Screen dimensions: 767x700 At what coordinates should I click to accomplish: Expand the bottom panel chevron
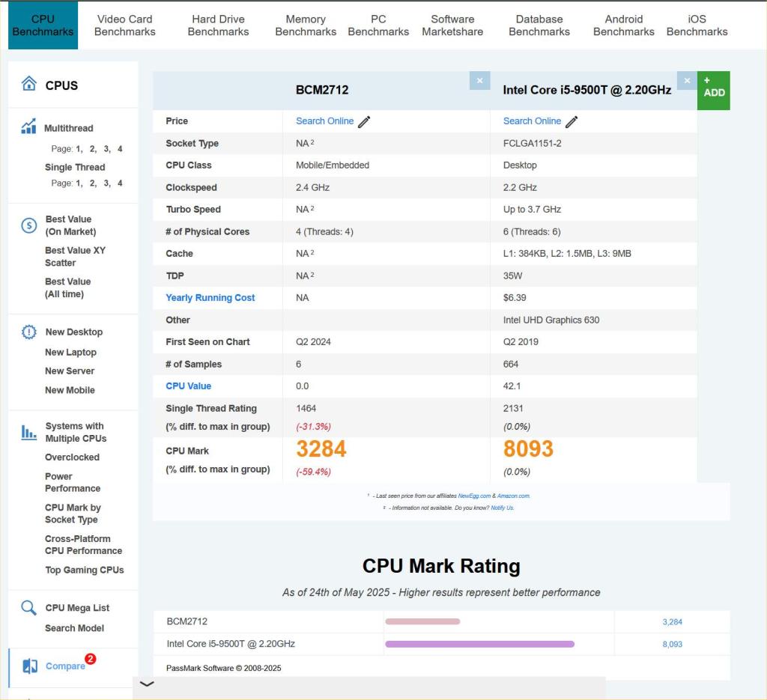click(x=147, y=684)
